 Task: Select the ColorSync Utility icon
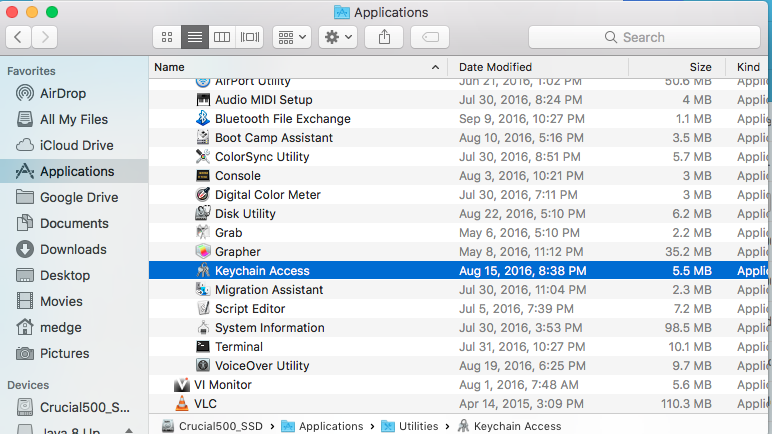point(203,157)
